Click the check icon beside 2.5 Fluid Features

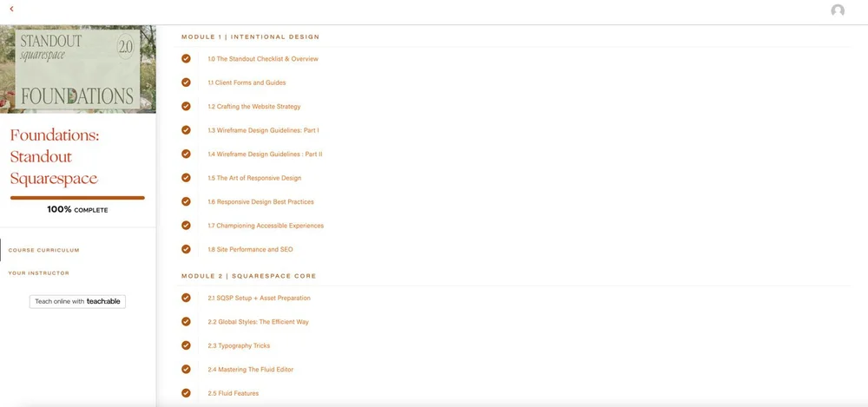coord(186,393)
